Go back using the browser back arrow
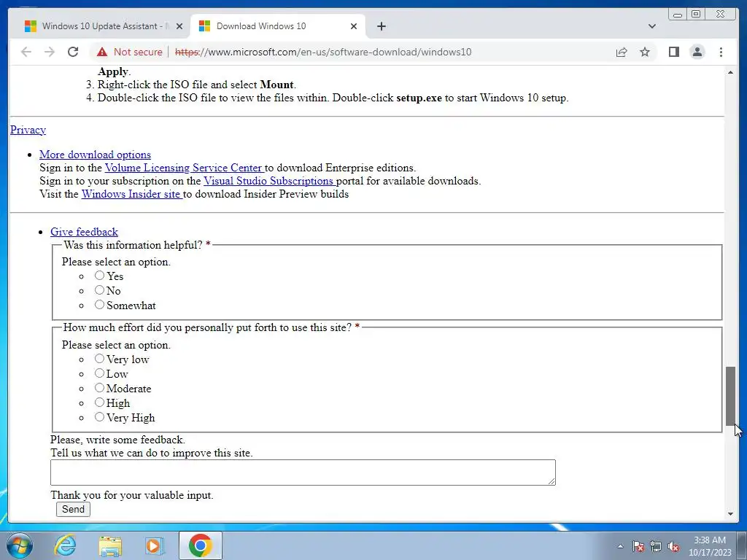 tap(26, 52)
